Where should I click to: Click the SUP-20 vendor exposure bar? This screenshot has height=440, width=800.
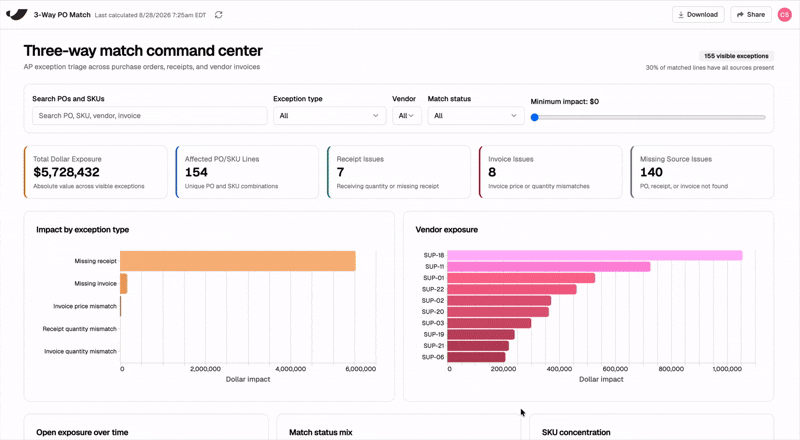click(x=498, y=312)
